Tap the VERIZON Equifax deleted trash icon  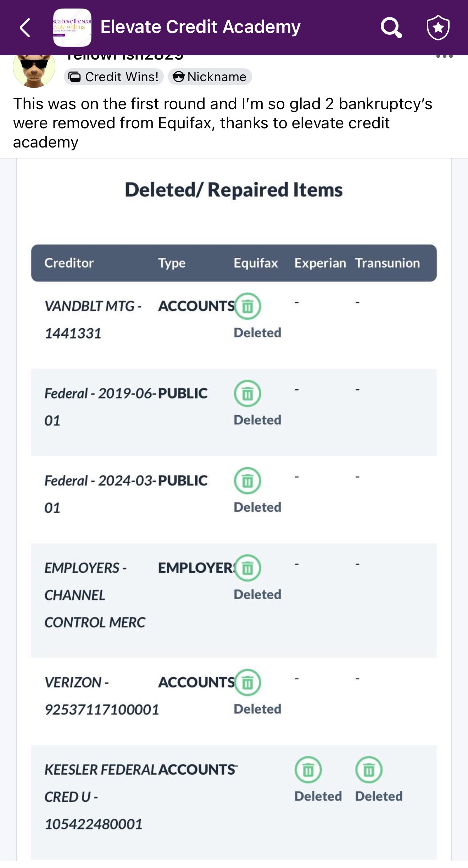pos(248,682)
